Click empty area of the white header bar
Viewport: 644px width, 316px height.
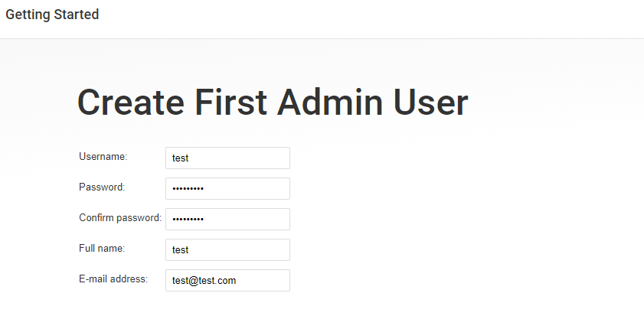coord(383,18)
